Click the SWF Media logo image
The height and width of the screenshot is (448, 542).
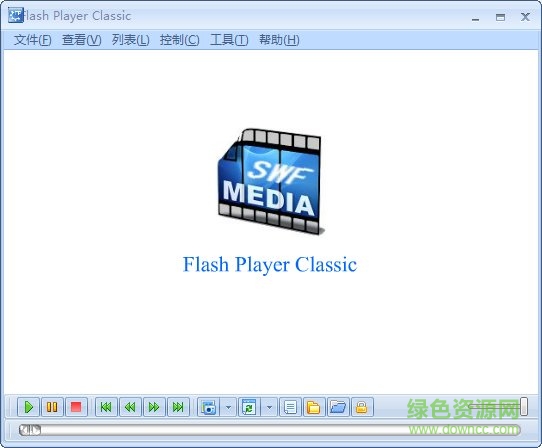pyautogui.click(x=270, y=181)
